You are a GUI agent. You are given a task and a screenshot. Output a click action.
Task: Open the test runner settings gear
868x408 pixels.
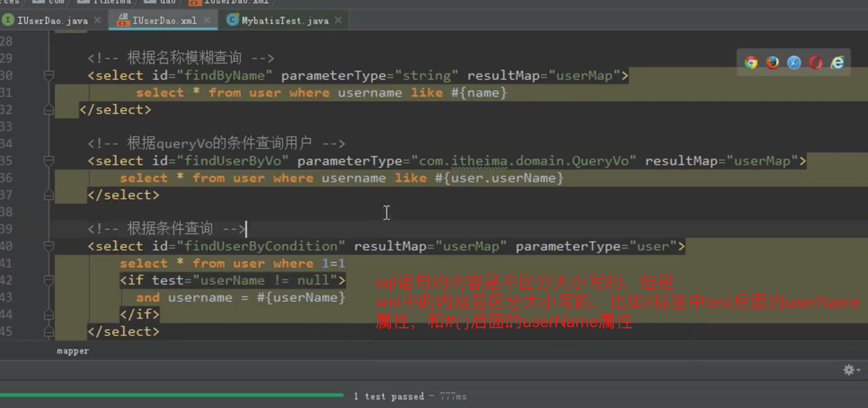click(x=849, y=370)
